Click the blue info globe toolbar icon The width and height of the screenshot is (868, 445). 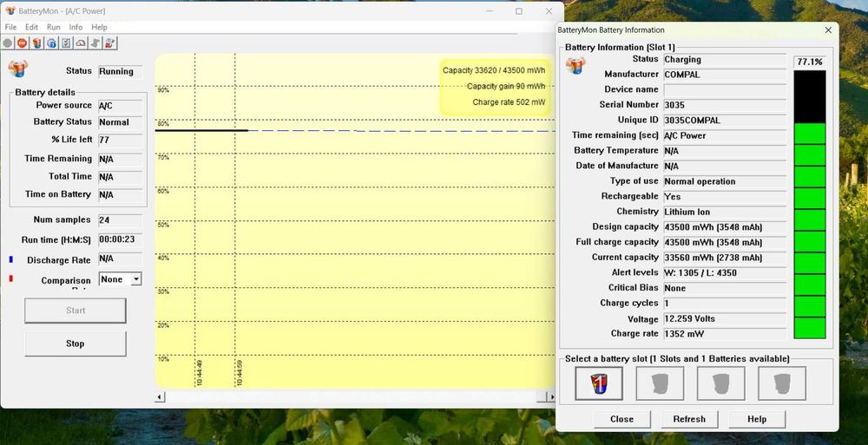point(51,43)
